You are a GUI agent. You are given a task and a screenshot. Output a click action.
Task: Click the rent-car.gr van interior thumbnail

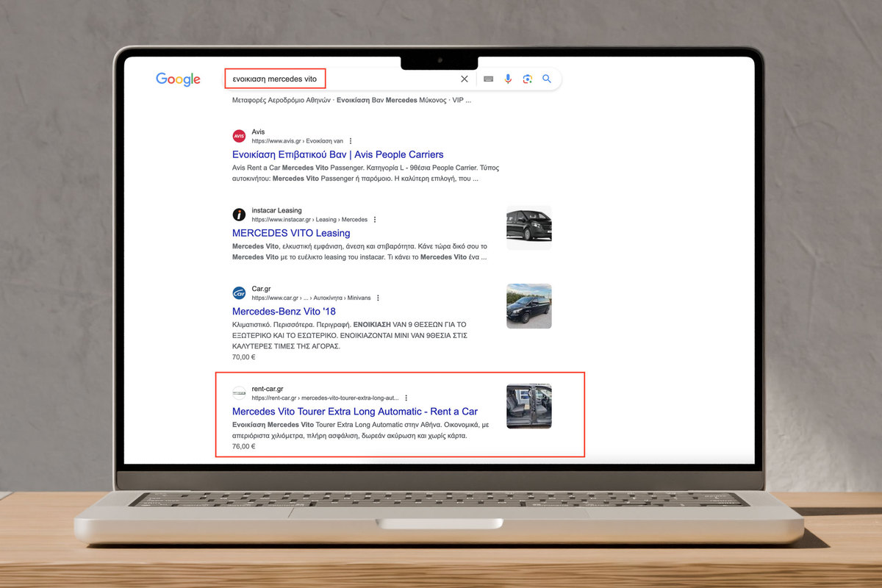coord(529,406)
